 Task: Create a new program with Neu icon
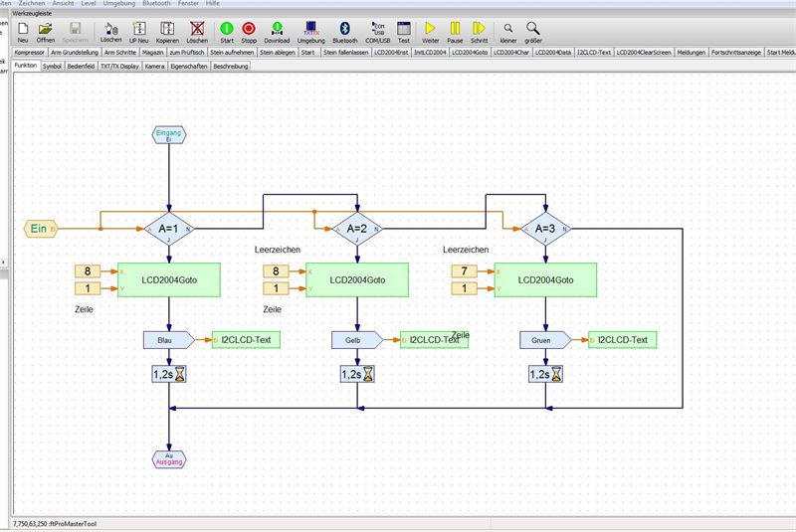tap(23, 32)
